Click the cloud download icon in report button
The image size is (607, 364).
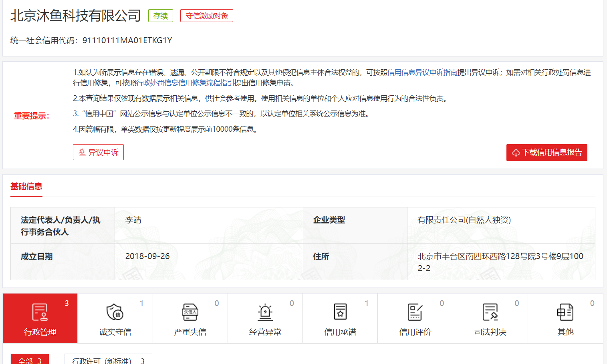pos(516,153)
